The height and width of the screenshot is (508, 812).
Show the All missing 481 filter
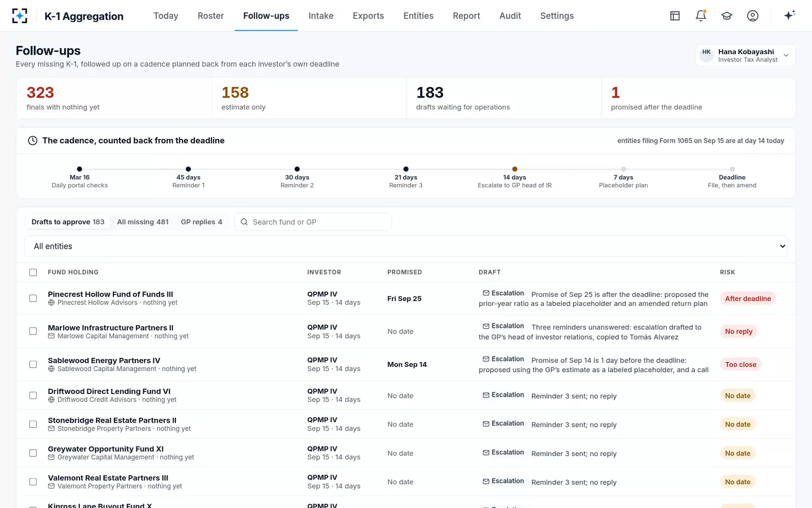[x=143, y=222]
